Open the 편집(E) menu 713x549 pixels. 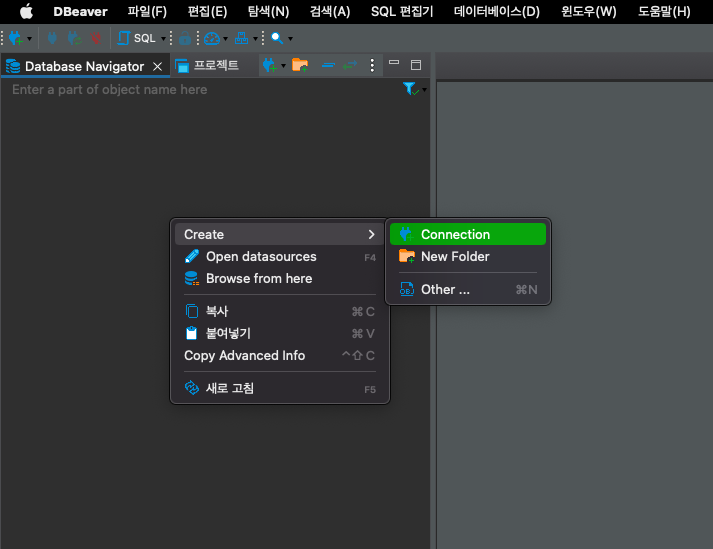[207, 11]
